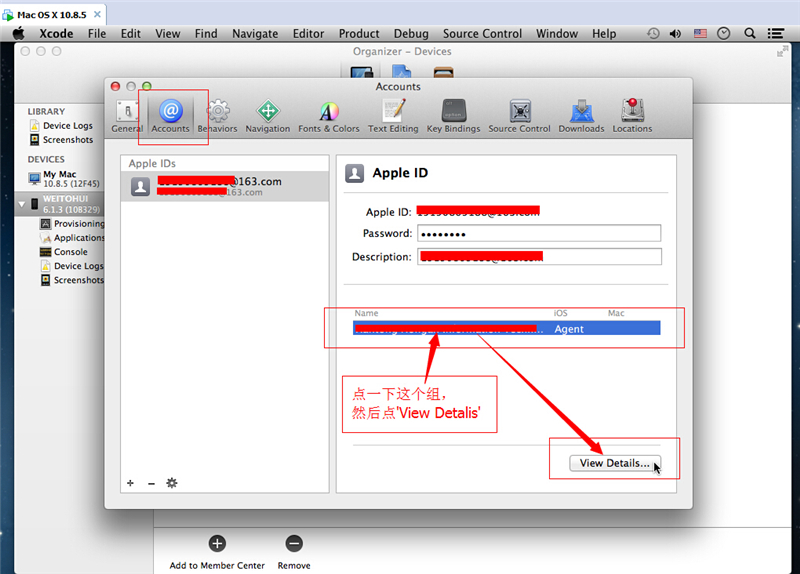This screenshot has height=574, width=800.
Task: Select the Accounts preferences pane
Action: 170,116
